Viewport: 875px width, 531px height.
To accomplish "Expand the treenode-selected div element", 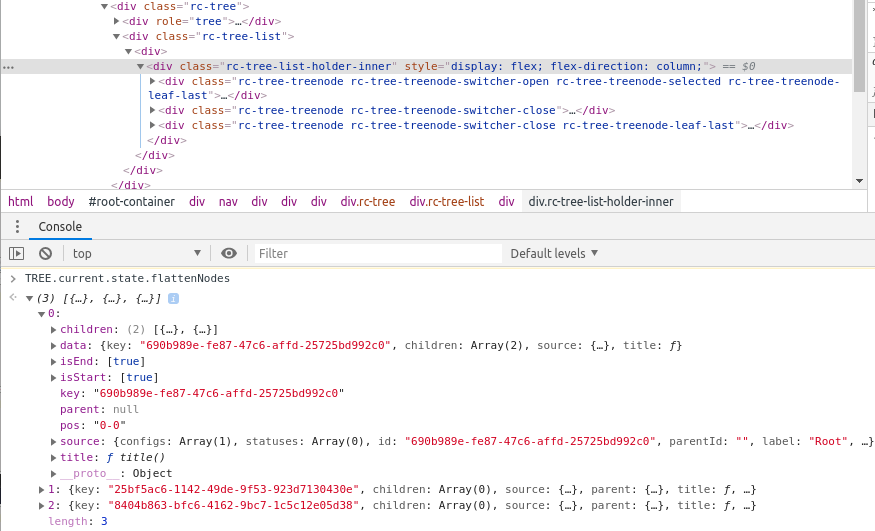I will (x=152, y=81).
